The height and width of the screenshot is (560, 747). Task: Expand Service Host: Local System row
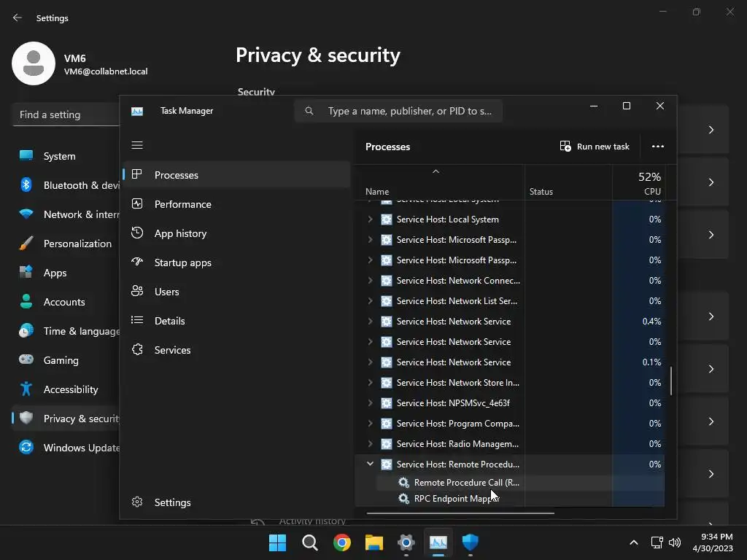pos(370,219)
